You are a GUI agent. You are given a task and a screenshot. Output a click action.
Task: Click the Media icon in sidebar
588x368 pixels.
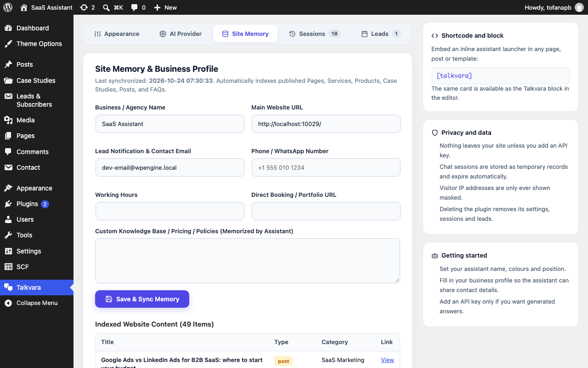tap(8, 120)
